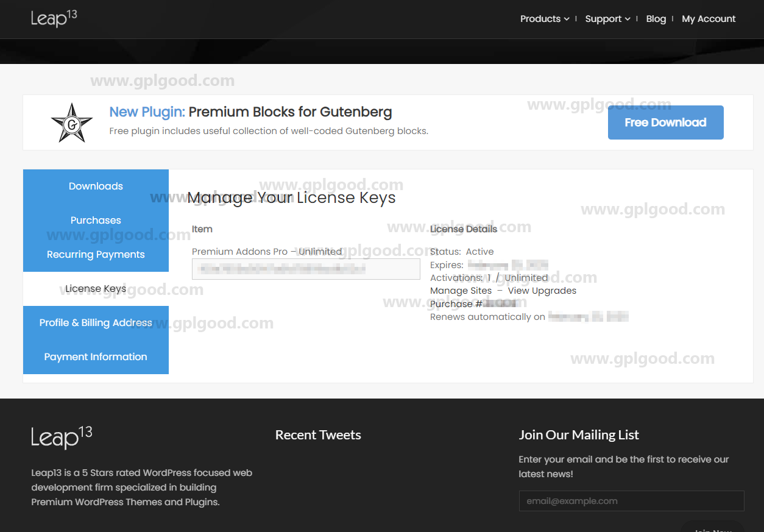The width and height of the screenshot is (764, 532).
Task: Click the Free Download button
Action: (665, 122)
